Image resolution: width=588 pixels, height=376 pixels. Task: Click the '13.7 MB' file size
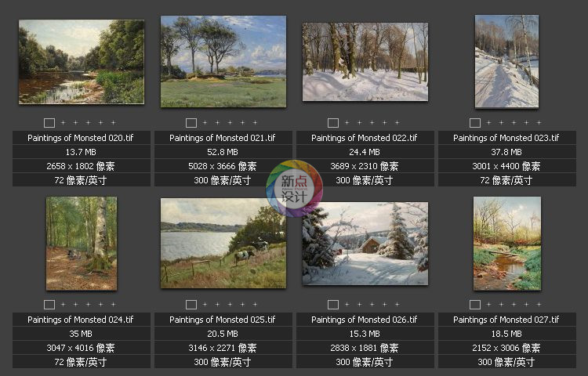click(81, 152)
